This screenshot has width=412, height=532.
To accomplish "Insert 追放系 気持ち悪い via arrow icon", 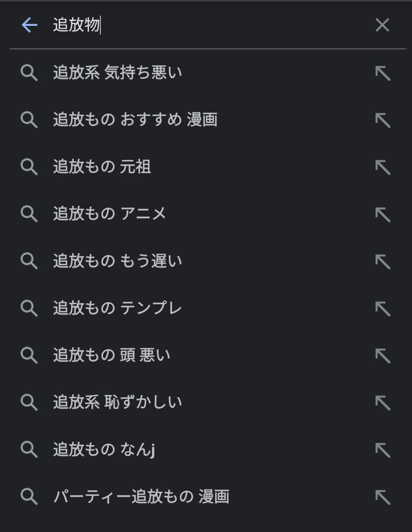I will click(x=382, y=73).
